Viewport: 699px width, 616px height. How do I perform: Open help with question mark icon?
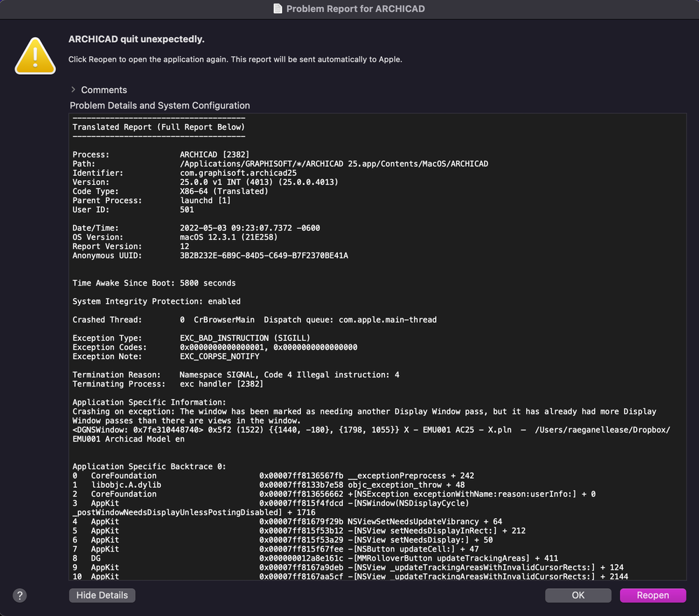(x=20, y=595)
